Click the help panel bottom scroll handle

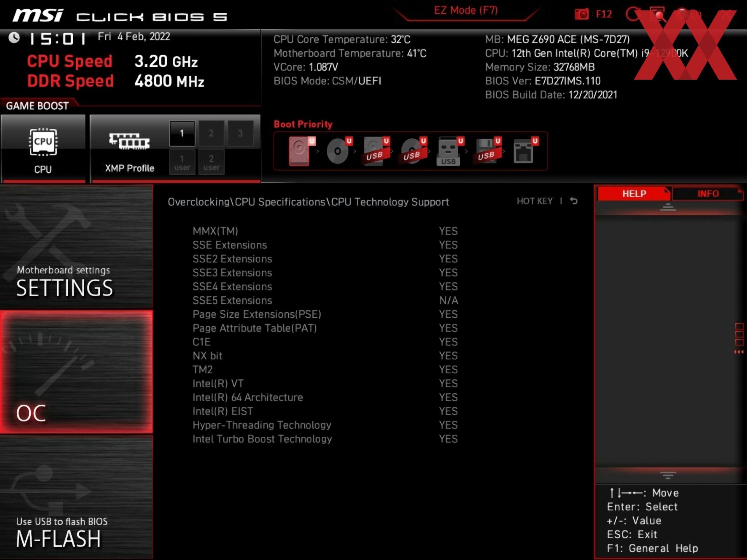[668, 475]
